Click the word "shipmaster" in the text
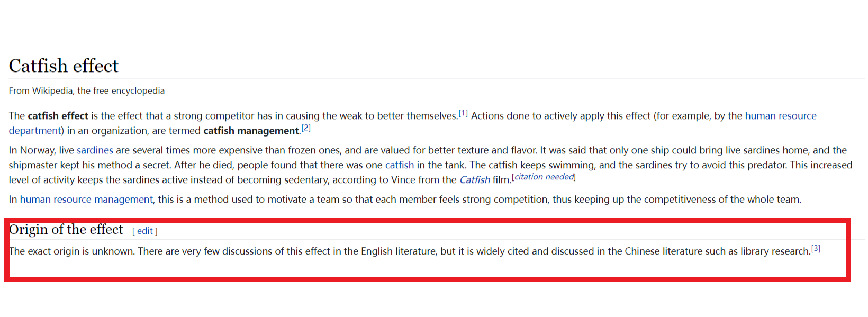 (x=32, y=165)
